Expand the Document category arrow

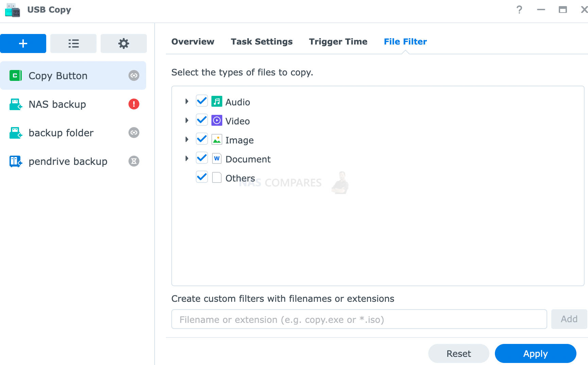pyautogui.click(x=187, y=158)
